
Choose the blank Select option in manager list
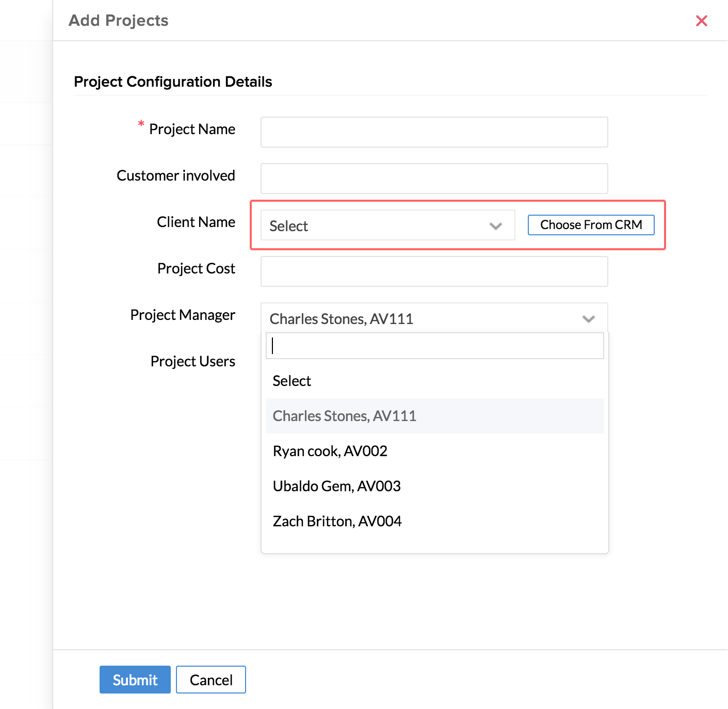(292, 381)
